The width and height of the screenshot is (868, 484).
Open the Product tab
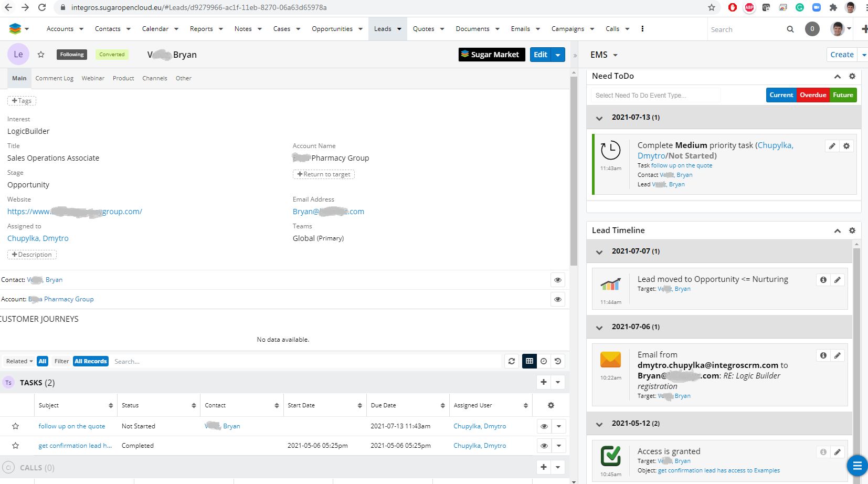pos(123,78)
